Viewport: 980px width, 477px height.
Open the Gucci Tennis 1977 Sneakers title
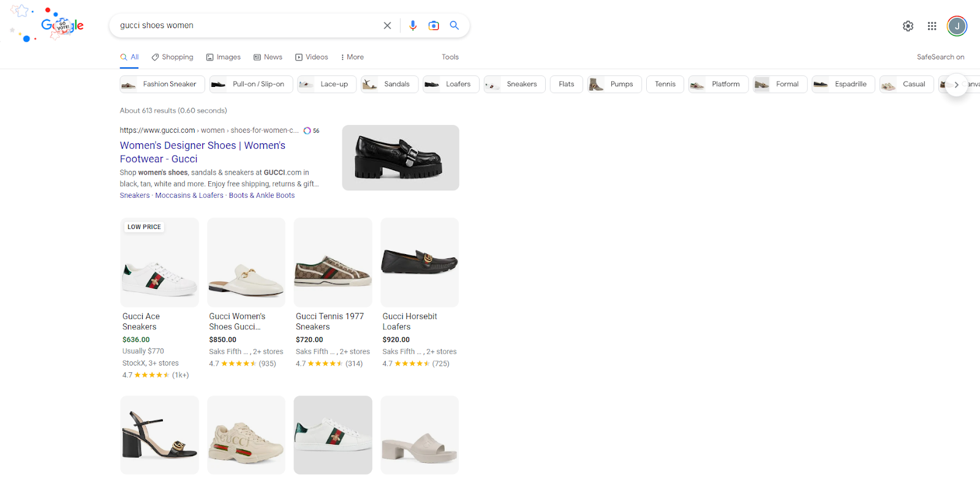click(x=330, y=321)
